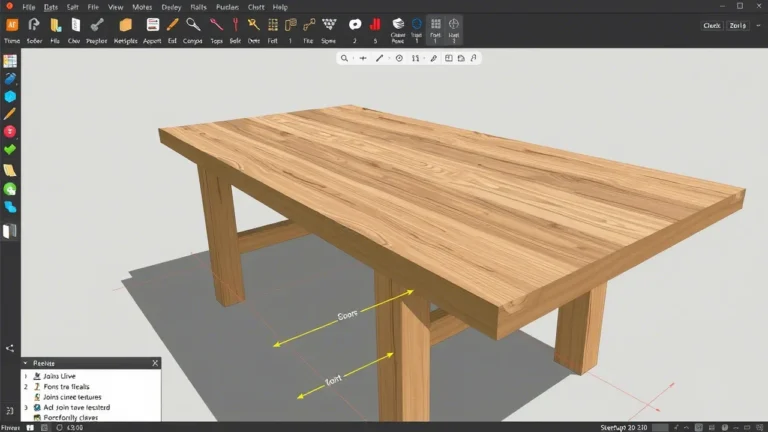Screen dimensions: 768x432
Task: Expand the arrow beside 'Joins Liive'
Action: point(26,376)
